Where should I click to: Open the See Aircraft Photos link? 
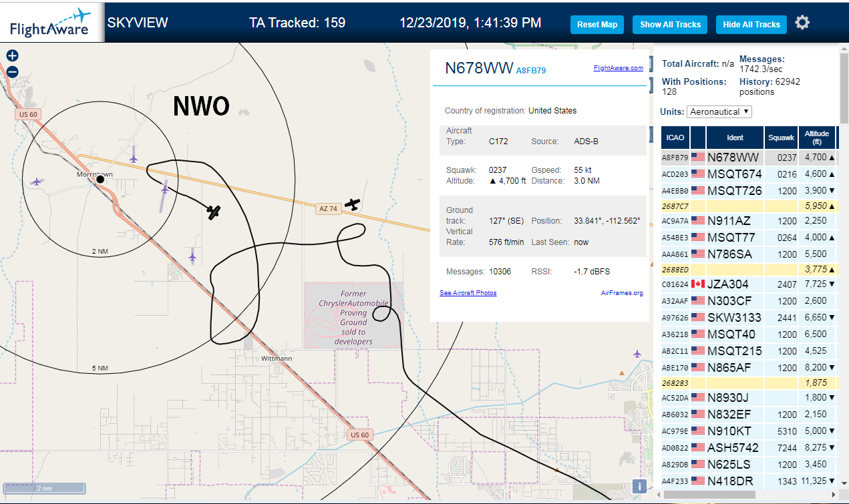click(468, 292)
